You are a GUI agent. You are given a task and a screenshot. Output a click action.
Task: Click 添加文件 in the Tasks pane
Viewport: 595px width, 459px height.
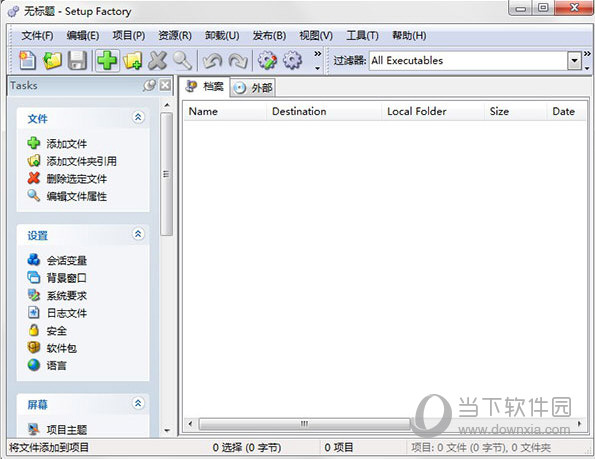point(57,143)
